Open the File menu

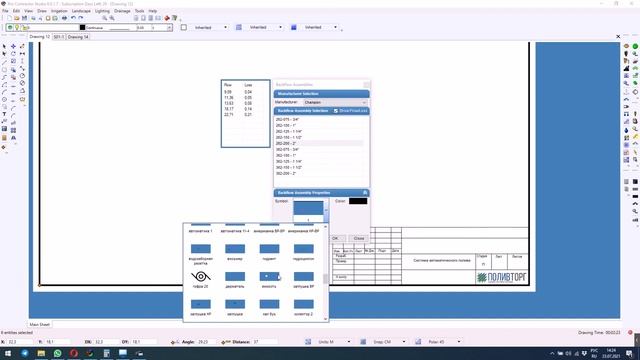point(5,11)
